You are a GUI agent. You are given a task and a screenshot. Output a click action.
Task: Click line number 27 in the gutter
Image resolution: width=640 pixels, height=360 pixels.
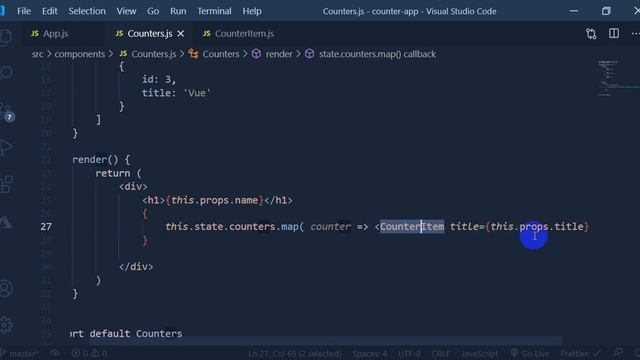click(46, 227)
